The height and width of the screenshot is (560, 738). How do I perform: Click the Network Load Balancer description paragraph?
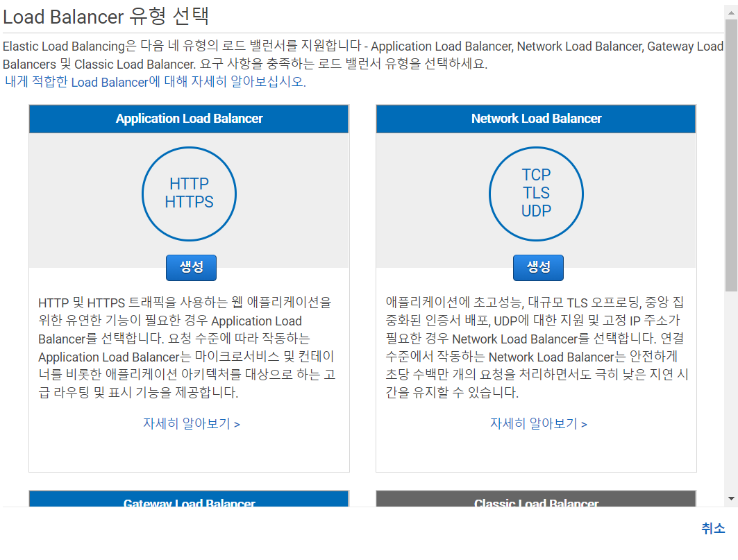click(537, 347)
